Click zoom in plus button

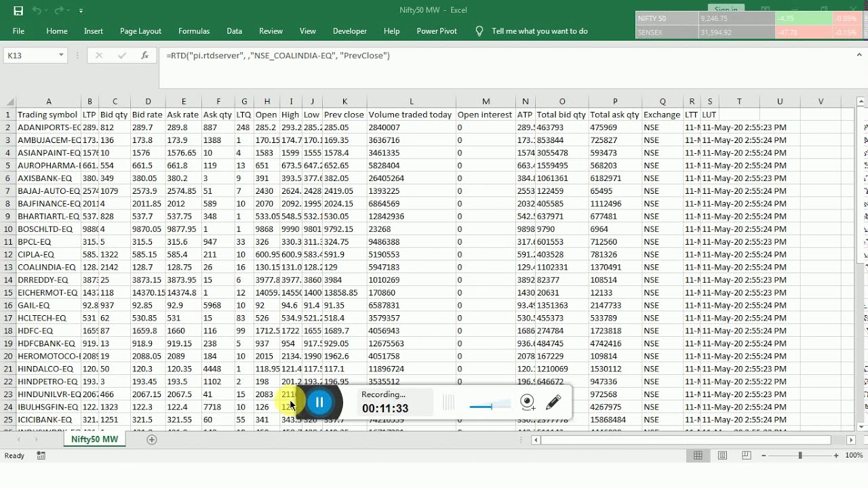(x=836, y=456)
